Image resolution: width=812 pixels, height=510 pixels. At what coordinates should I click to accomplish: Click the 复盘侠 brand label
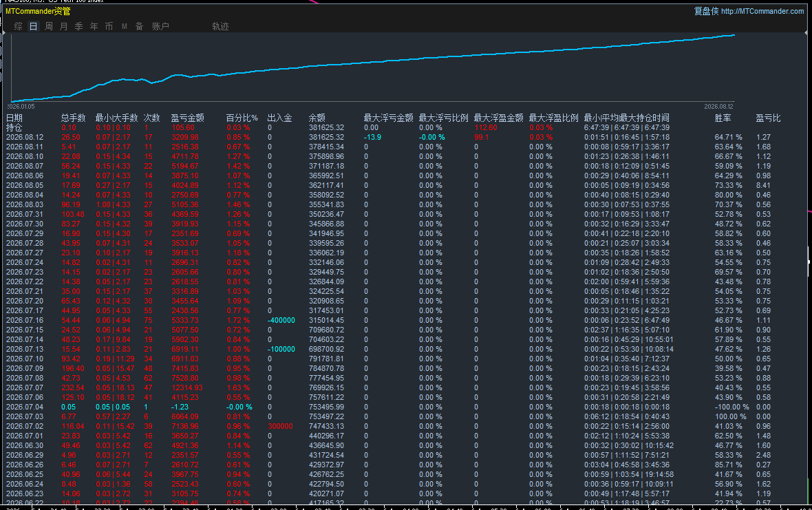706,11
